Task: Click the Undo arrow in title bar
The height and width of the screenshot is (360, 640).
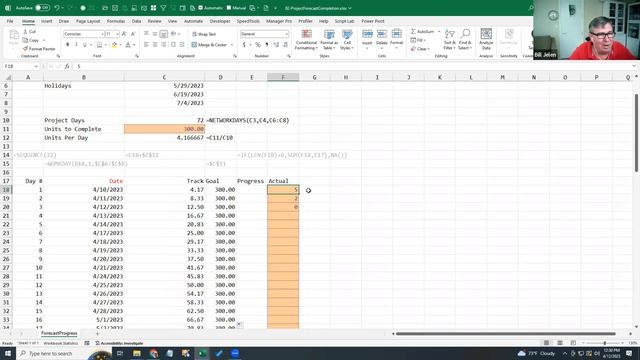Action: 57,8
